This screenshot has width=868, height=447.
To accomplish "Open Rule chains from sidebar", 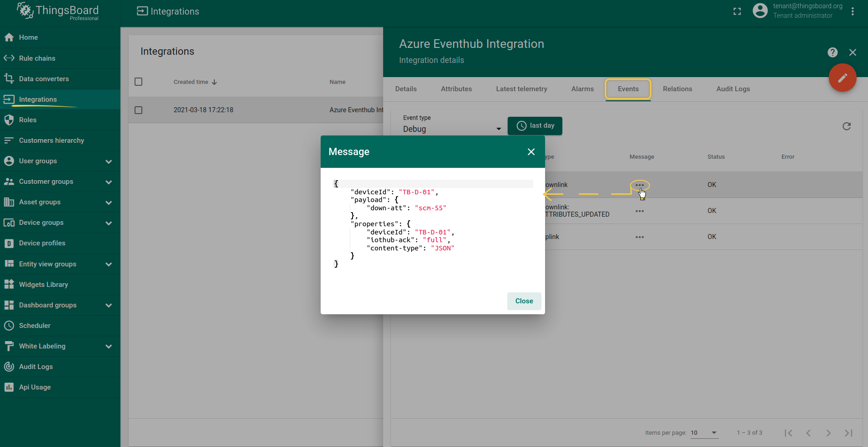I will click(60, 58).
